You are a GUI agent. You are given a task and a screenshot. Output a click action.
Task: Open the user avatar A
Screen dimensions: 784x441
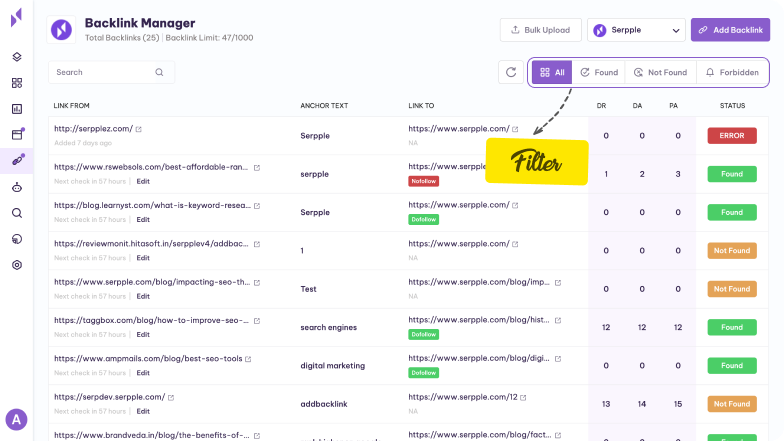pos(16,420)
